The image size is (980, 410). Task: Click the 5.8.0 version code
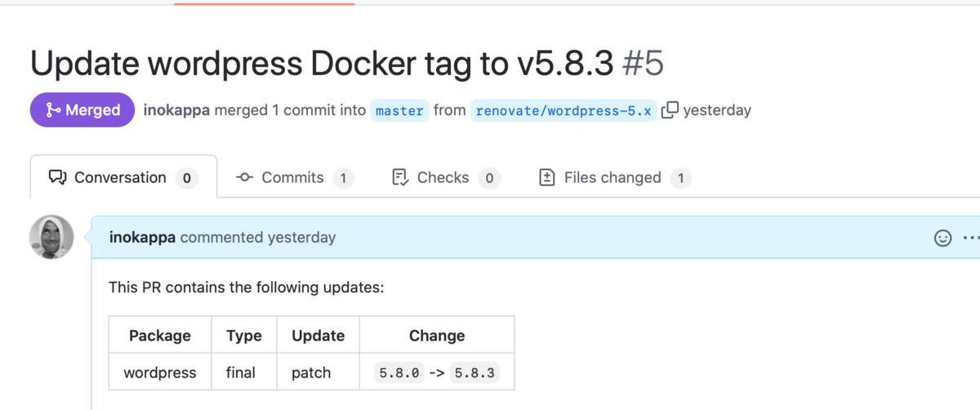399,372
